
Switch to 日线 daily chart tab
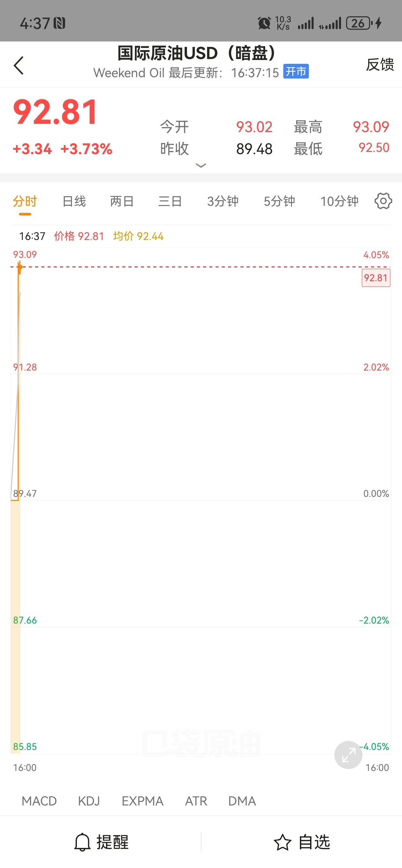pyautogui.click(x=74, y=201)
